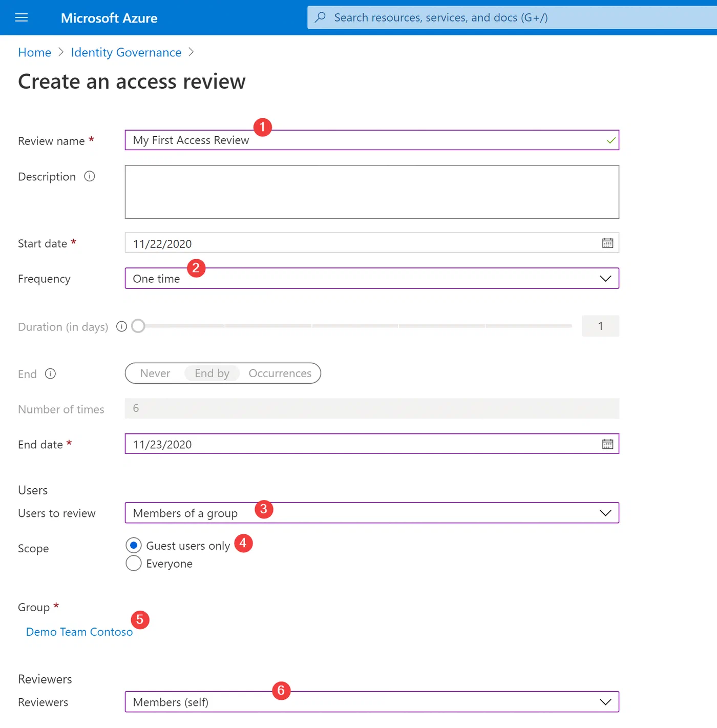Focus the Start date input

[372, 243]
